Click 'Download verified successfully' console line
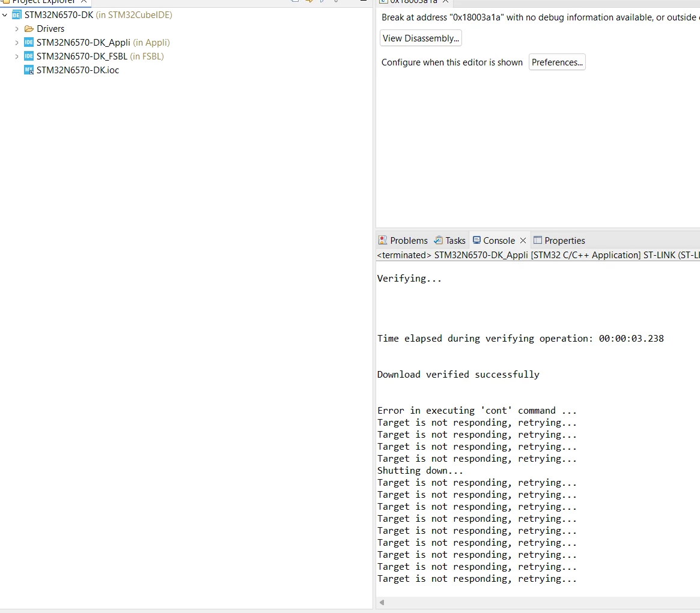Screen dimensions: 700x613 458,375
